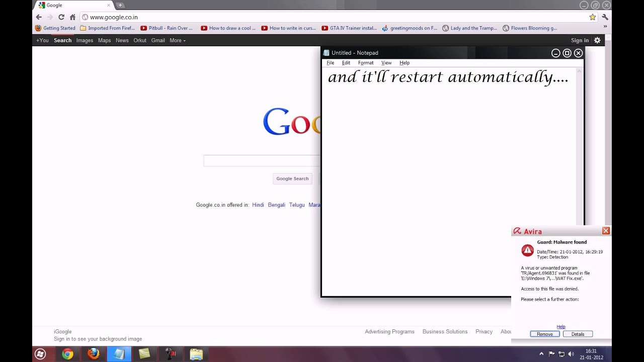Open the greetingmoods bookmark
The height and width of the screenshot is (362, 644).
410,28
